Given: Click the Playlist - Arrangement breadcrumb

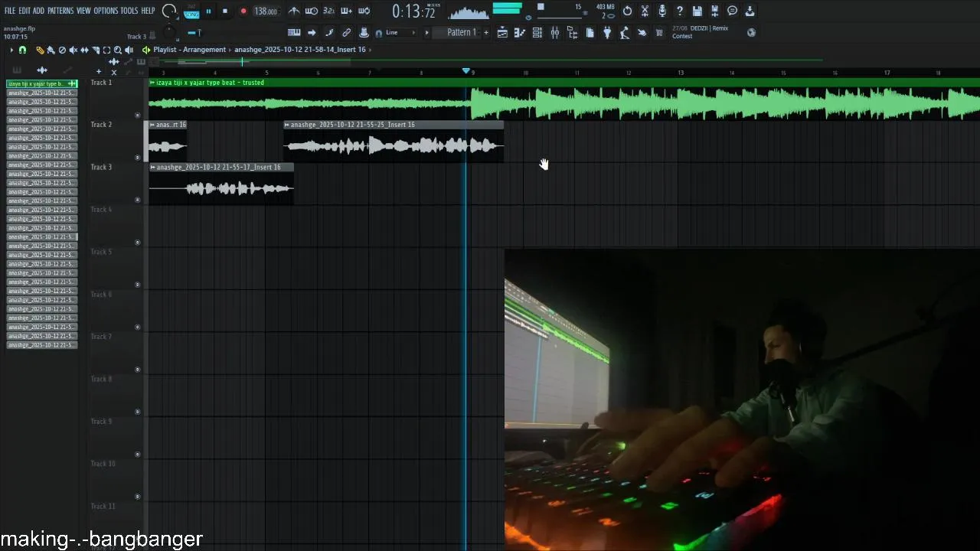Looking at the screenshot, I should (x=189, y=50).
